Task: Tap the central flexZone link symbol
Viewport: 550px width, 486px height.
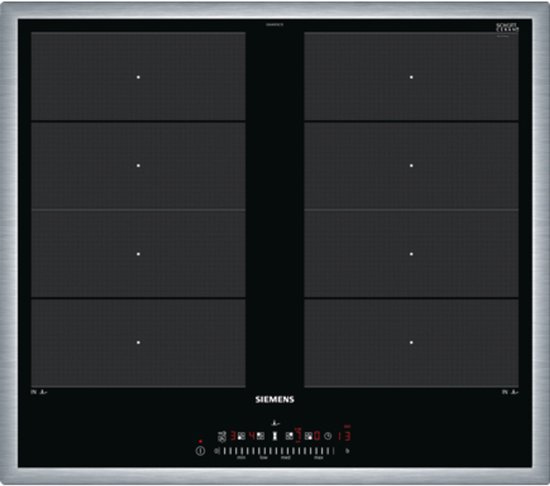Action: tap(275, 436)
